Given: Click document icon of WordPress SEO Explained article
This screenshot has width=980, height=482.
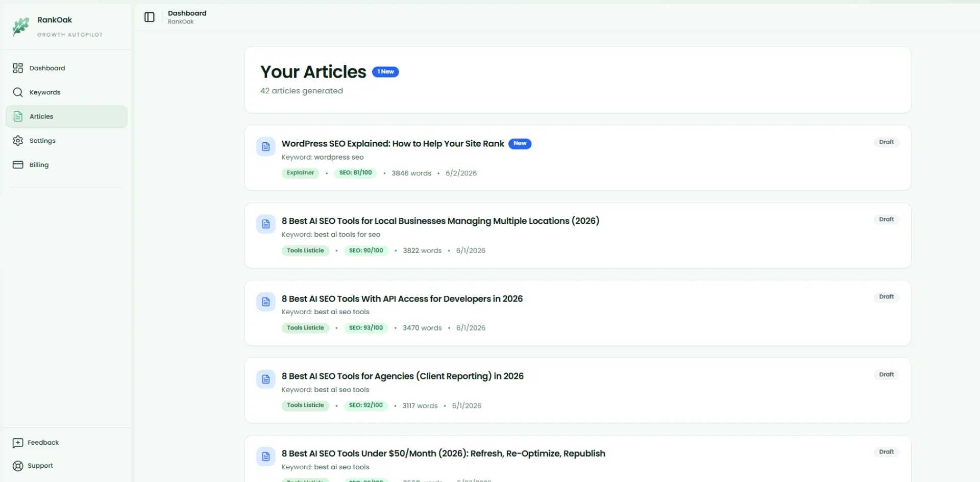Looking at the screenshot, I should (x=266, y=147).
